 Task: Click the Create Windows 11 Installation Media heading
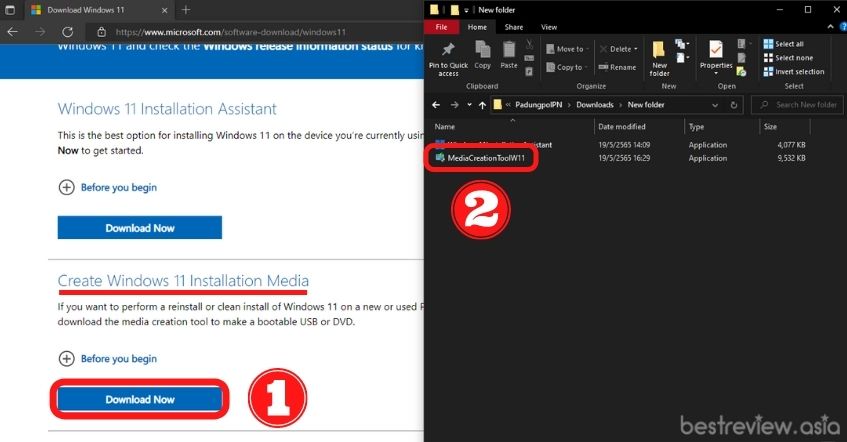click(x=183, y=281)
